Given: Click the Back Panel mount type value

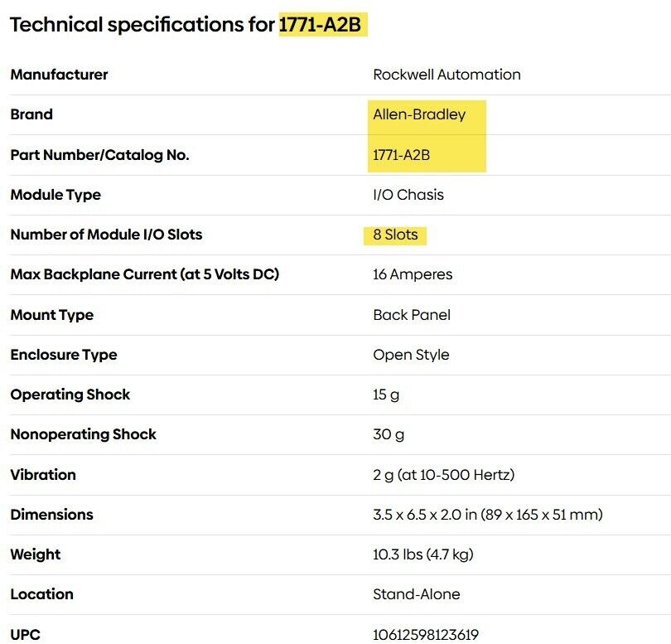Looking at the screenshot, I should tap(412, 315).
